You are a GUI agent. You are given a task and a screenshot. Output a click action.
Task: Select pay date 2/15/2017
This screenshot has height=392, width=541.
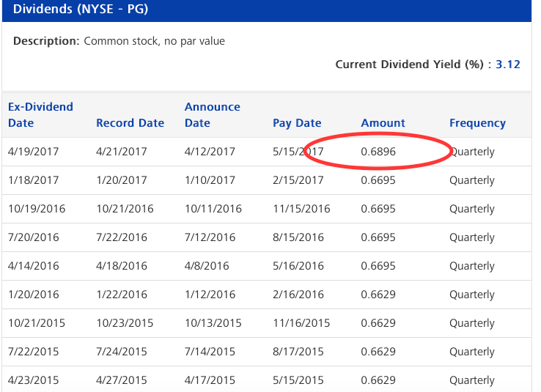point(298,180)
